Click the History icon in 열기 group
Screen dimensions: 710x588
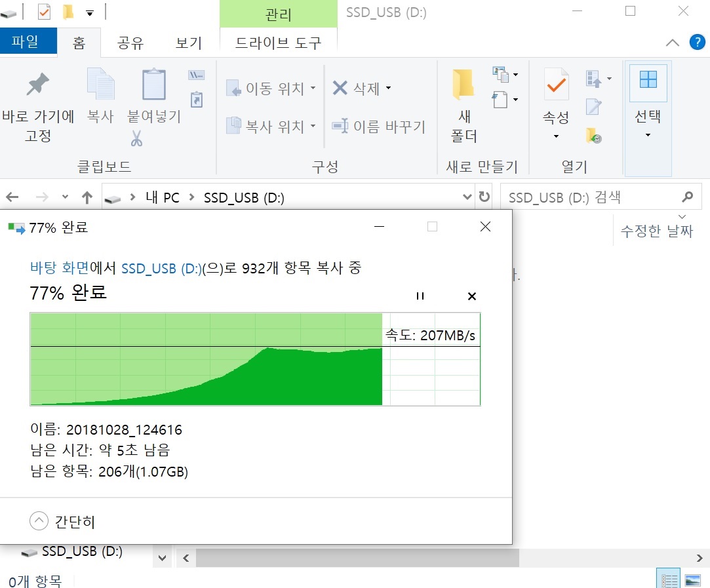pos(593,135)
